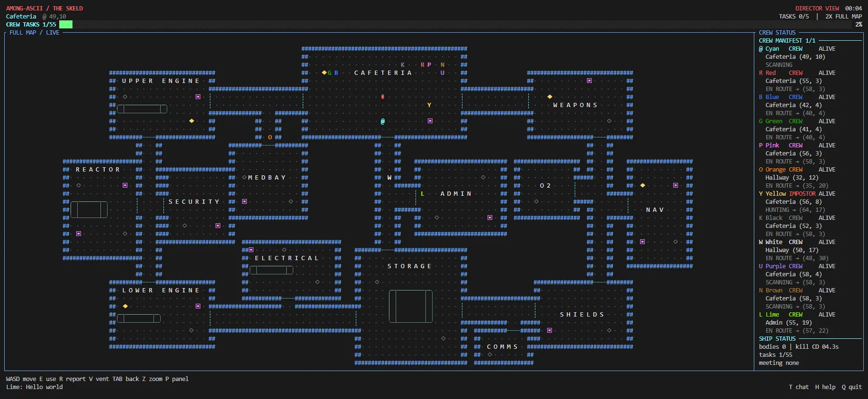This screenshot has width=868, height=399.
Task: Select the yellow diamond marker in Weapons
Action: (x=550, y=97)
